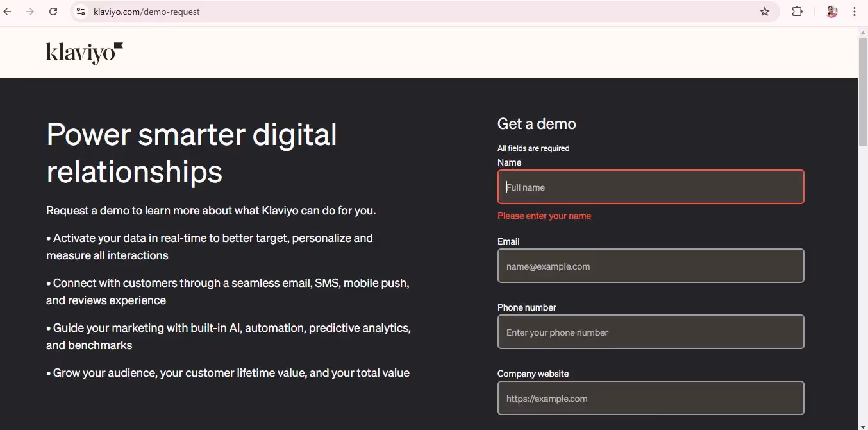The width and height of the screenshot is (868, 430).
Task: Click the Email input field
Action: (x=651, y=266)
